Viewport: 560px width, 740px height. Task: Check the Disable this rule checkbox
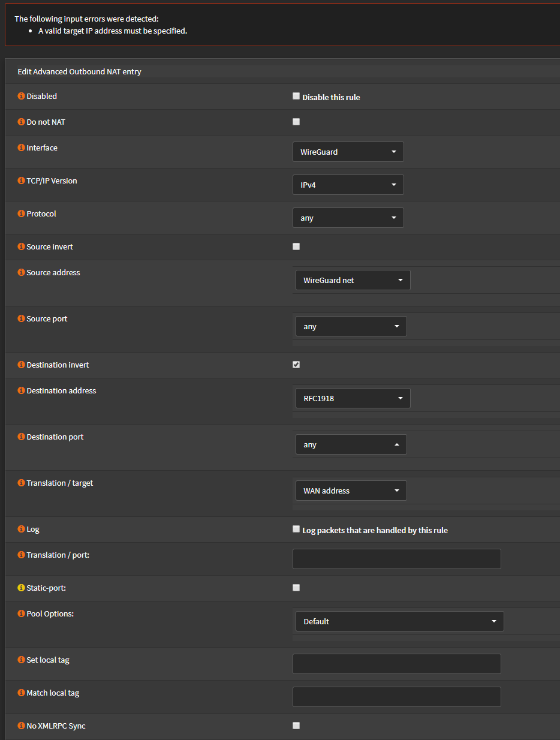[296, 95]
